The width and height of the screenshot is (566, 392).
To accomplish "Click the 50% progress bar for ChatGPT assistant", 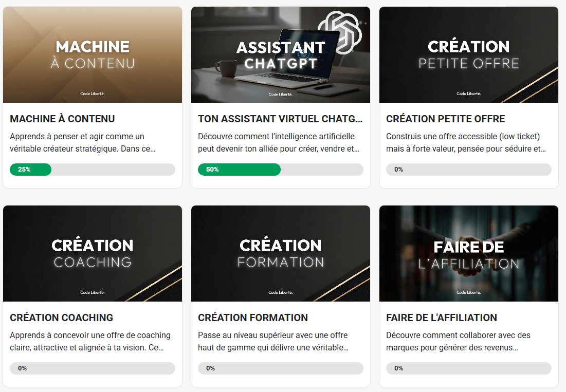I will click(281, 170).
